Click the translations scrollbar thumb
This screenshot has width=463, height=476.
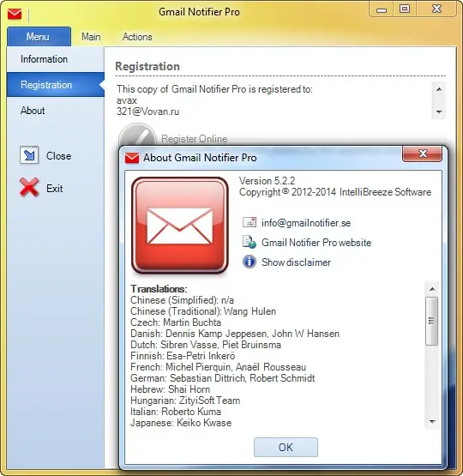(432, 321)
